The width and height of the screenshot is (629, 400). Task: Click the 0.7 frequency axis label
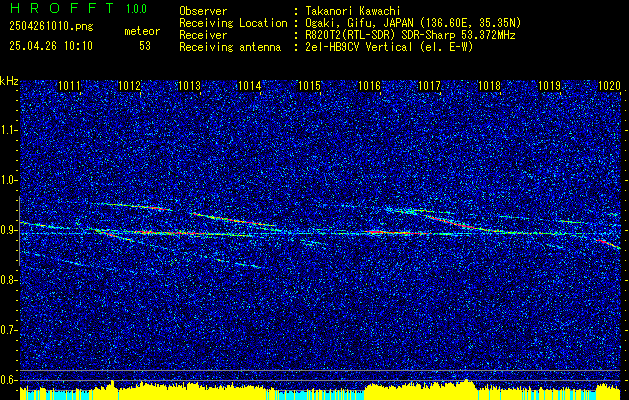coord(8,330)
